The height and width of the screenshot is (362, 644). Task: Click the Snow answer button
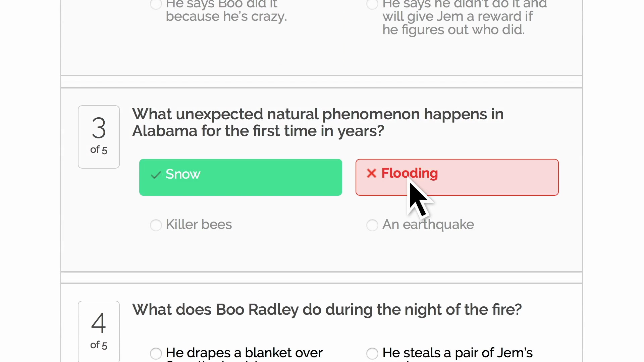coord(240,177)
